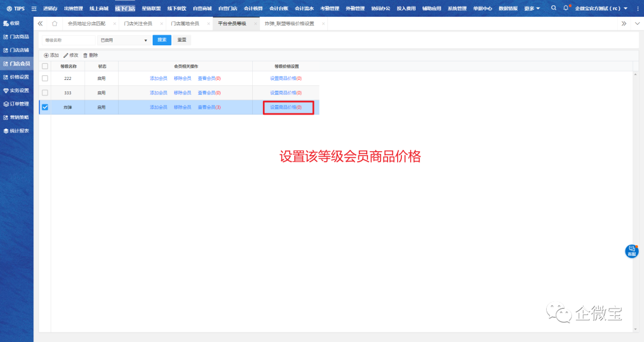The width and height of the screenshot is (644, 342).
Task: Check the checkbox for row 222
Action: click(45, 78)
